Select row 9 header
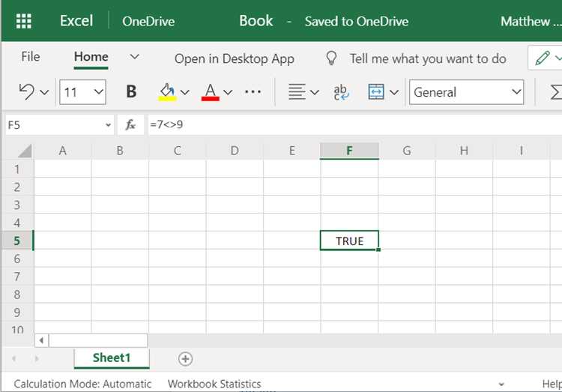Screen dimensions: 562x392 coord(17,313)
